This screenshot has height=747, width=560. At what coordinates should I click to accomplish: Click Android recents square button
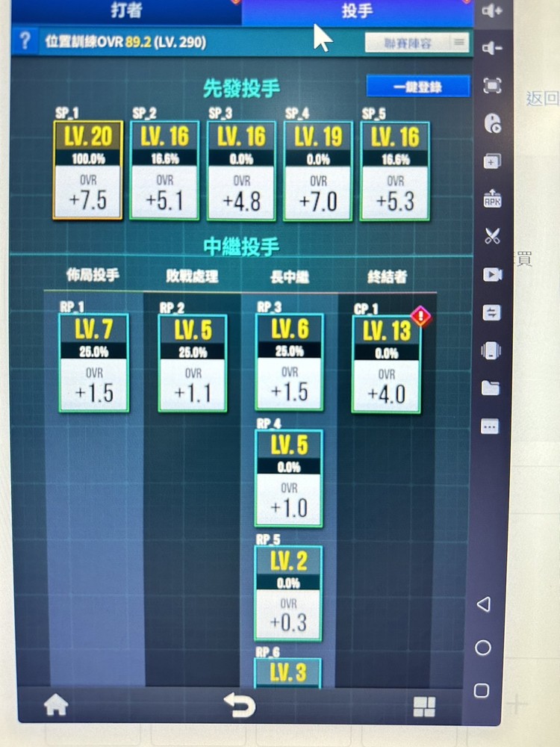pyautogui.click(x=482, y=691)
